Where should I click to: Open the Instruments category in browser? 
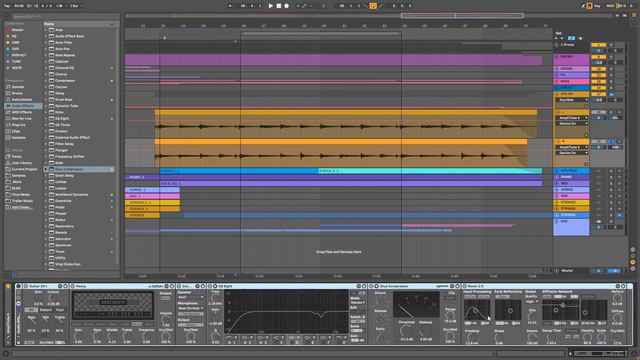(22, 100)
